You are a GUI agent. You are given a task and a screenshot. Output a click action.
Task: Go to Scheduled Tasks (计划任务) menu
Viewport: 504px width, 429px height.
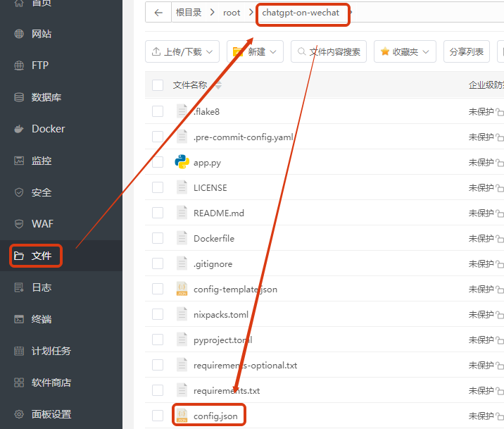[x=51, y=351]
